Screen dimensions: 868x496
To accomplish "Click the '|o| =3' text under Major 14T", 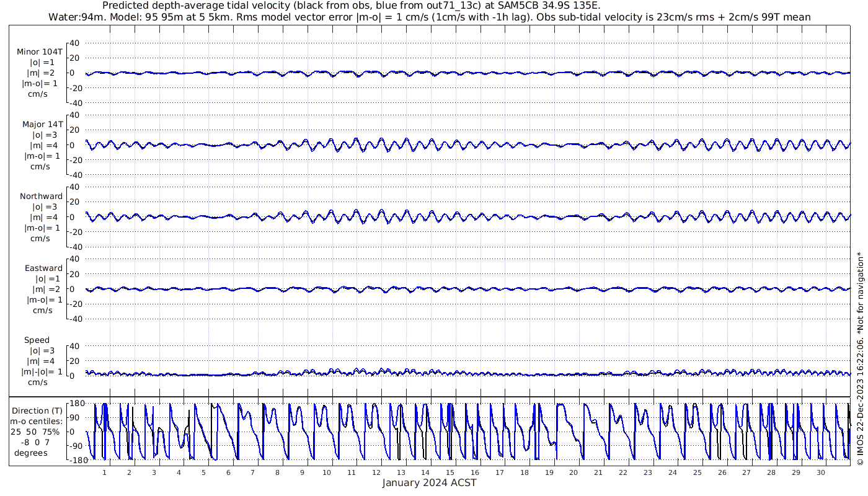I will 44,135.
